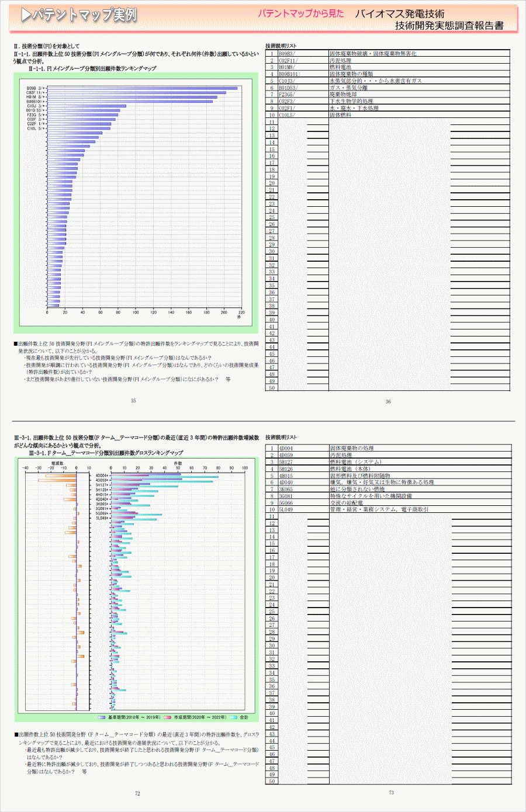
Task: Click the C10L 5/* label in ranking chart
Action: (36, 129)
